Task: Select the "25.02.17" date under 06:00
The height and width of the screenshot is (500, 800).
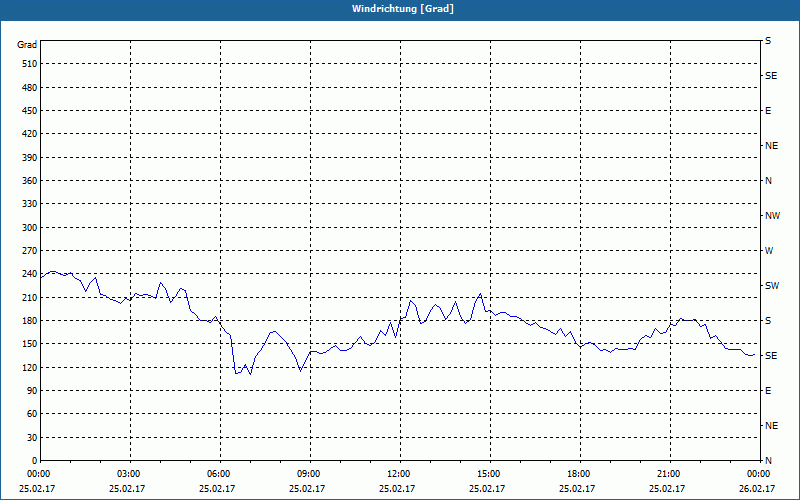Action: [x=217, y=489]
